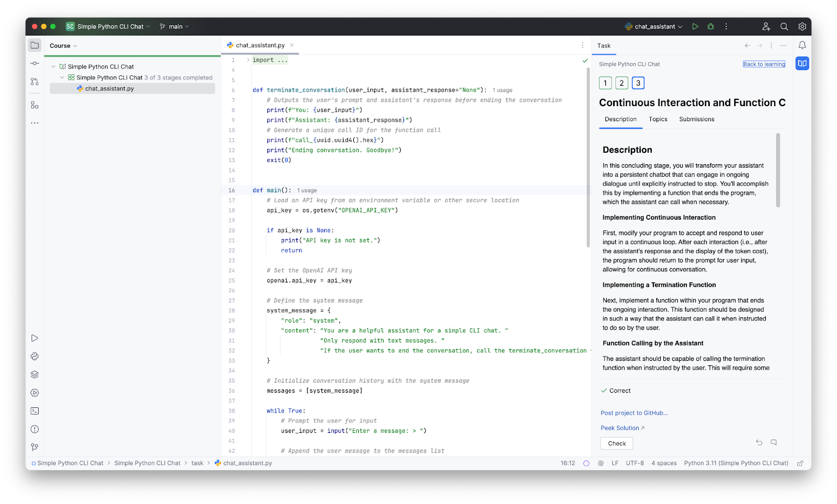
Task: Open the Python 3.11 interpreter selector
Action: click(x=736, y=463)
